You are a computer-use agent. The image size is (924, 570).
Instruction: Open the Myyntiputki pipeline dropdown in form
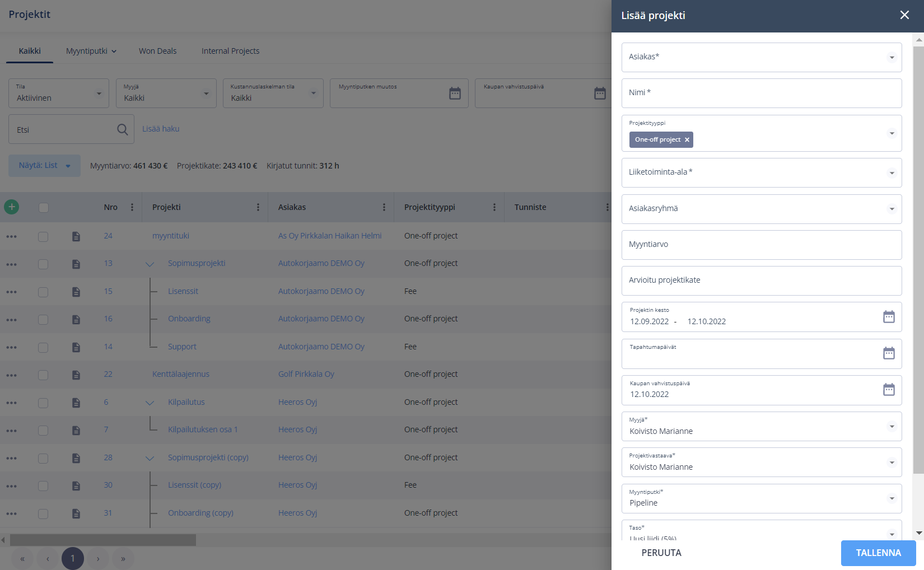pyautogui.click(x=762, y=498)
